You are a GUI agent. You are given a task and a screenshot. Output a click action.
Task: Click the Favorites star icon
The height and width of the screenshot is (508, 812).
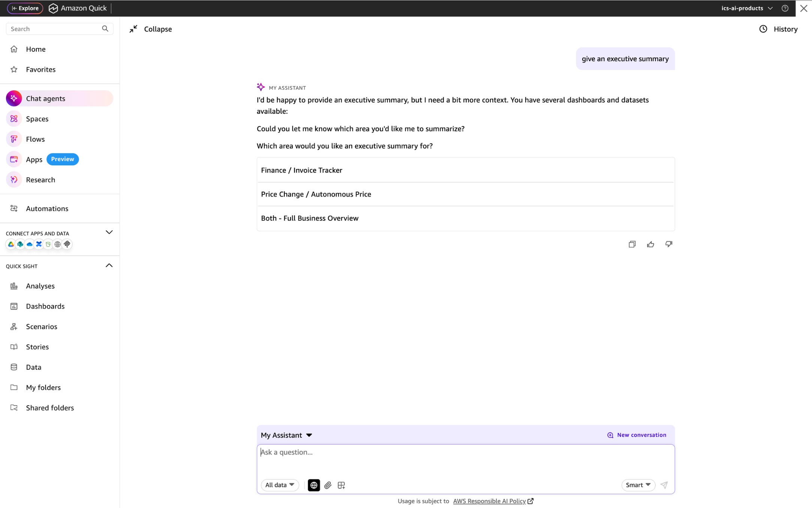[14, 69]
